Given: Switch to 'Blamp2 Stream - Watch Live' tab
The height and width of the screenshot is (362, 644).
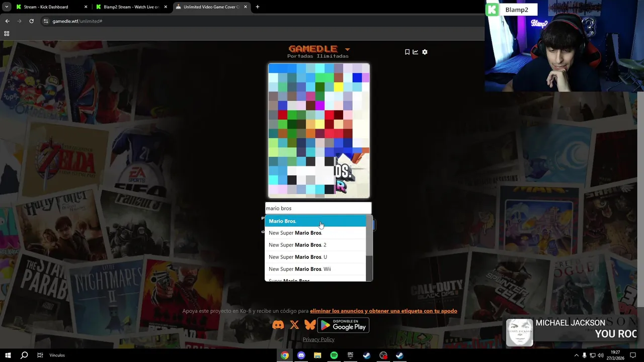Looking at the screenshot, I should pos(131,7).
